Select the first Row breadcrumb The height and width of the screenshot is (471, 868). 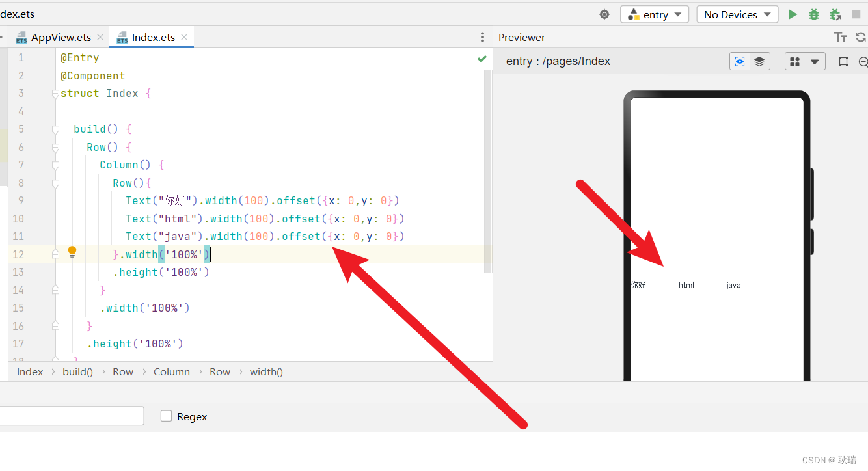point(123,372)
